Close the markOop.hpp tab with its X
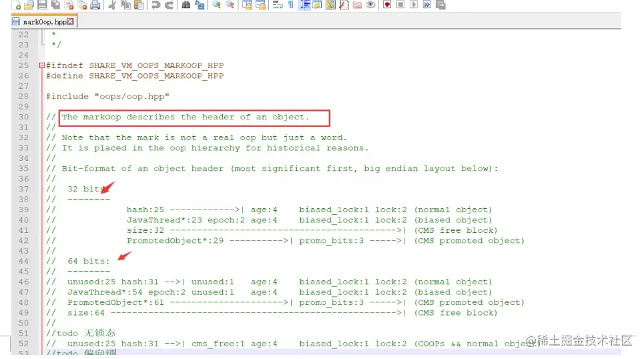The height and width of the screenshot is (359, 644). click(x=70, y=21)
